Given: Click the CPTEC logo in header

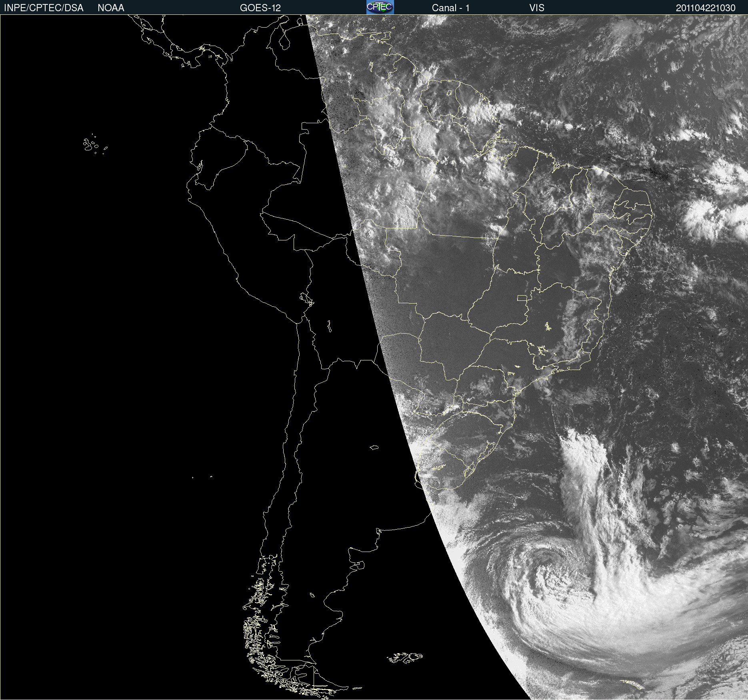Looking at the screenshot, I should [380, 7].
